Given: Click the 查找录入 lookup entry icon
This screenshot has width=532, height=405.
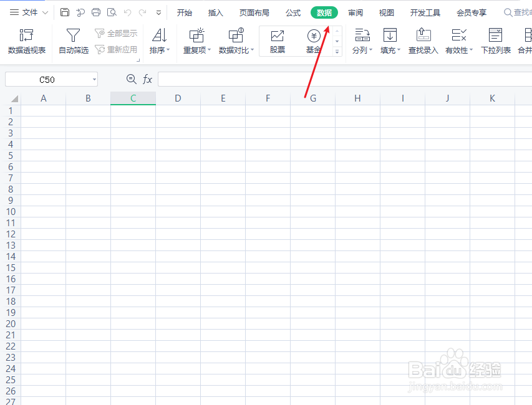Looking at the screenshot, I should pyautogui.click(x=423, y=41).
